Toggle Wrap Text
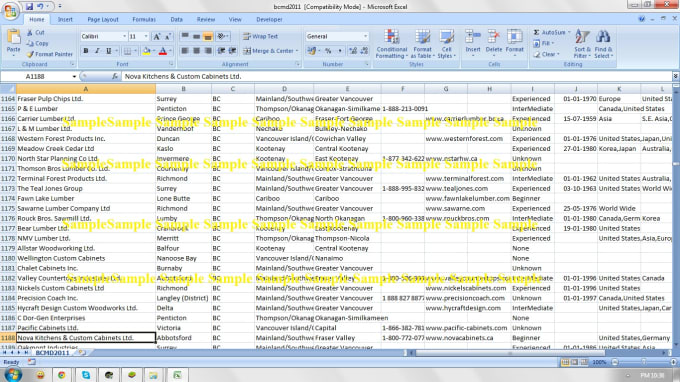 (261, 36)
